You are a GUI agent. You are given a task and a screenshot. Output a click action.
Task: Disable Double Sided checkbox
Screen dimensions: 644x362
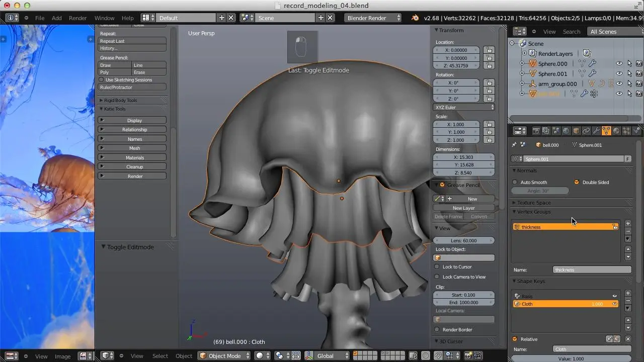577,183
